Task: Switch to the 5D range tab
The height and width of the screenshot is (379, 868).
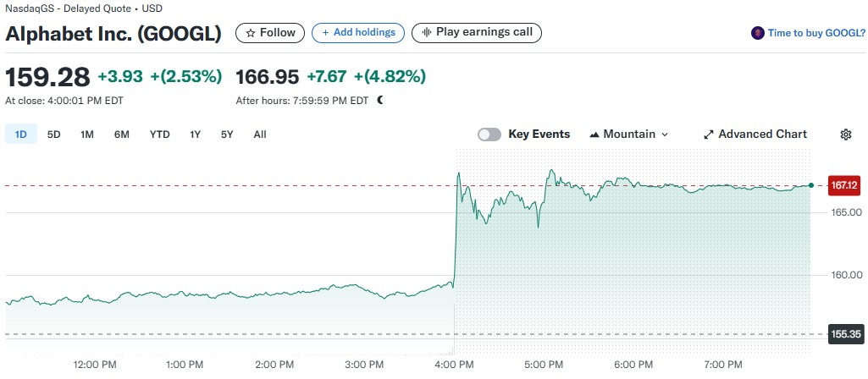Action: pyautogui.click(x=53, y=135)
